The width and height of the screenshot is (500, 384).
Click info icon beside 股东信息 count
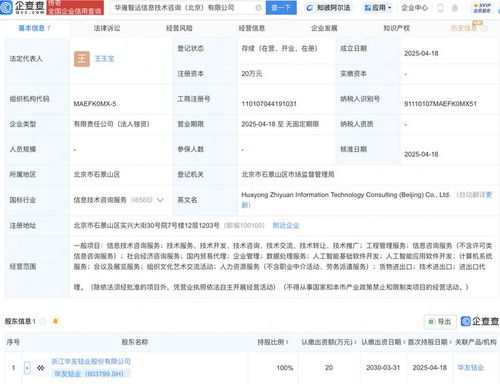tap(42, 322)
